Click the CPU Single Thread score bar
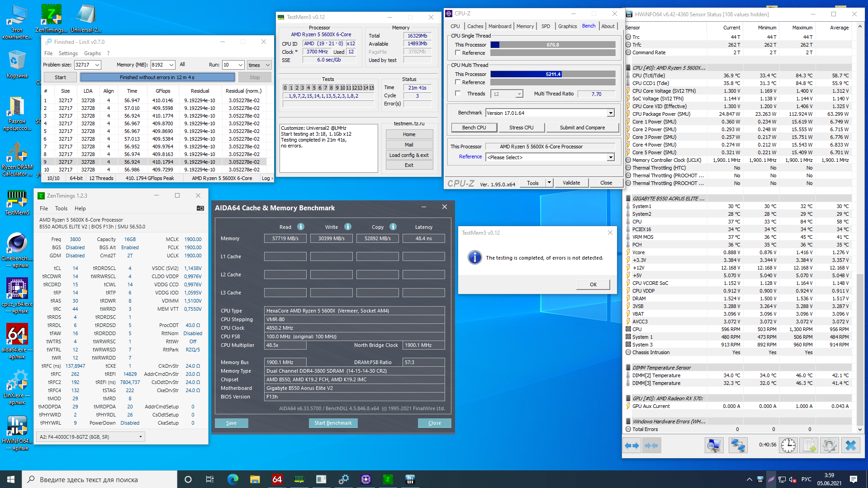This screenshot has width=868, height=488. pyautogui.click(x=553, y=45)
